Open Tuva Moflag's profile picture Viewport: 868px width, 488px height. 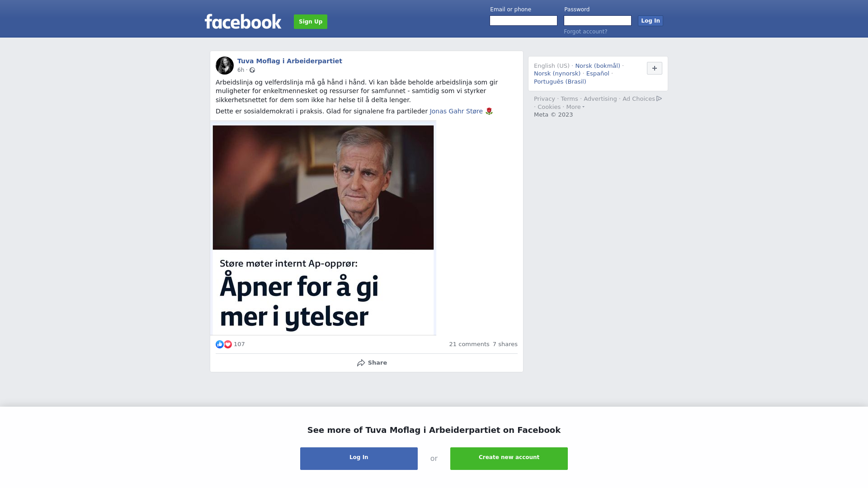[x=225, y=66]
